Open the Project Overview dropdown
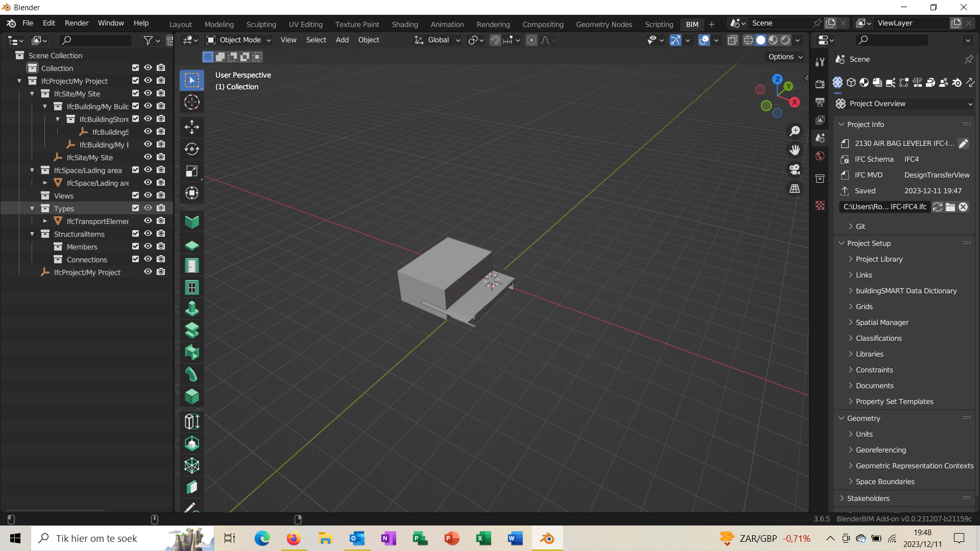 click(x=904, y=104)
